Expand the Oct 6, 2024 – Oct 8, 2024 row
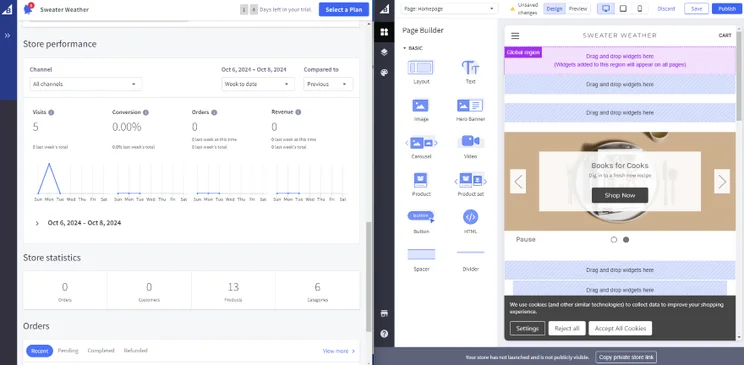Screen dimensions: 744x365 (x=37, y=223)
